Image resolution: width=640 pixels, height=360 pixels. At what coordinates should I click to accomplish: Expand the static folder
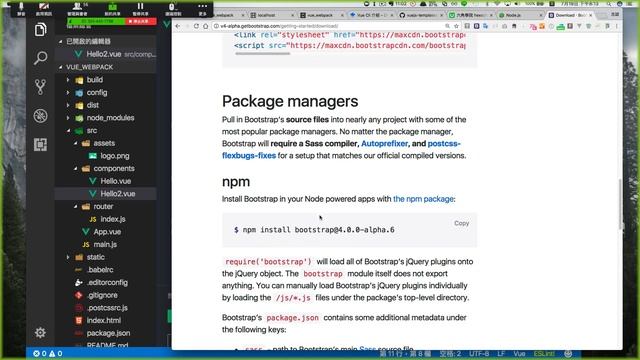click(95, 257)
